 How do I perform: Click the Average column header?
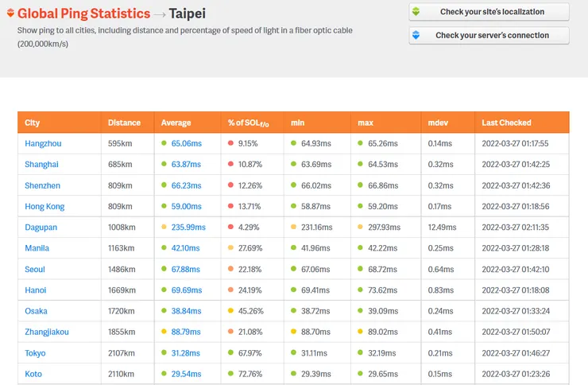pos(176,122)
